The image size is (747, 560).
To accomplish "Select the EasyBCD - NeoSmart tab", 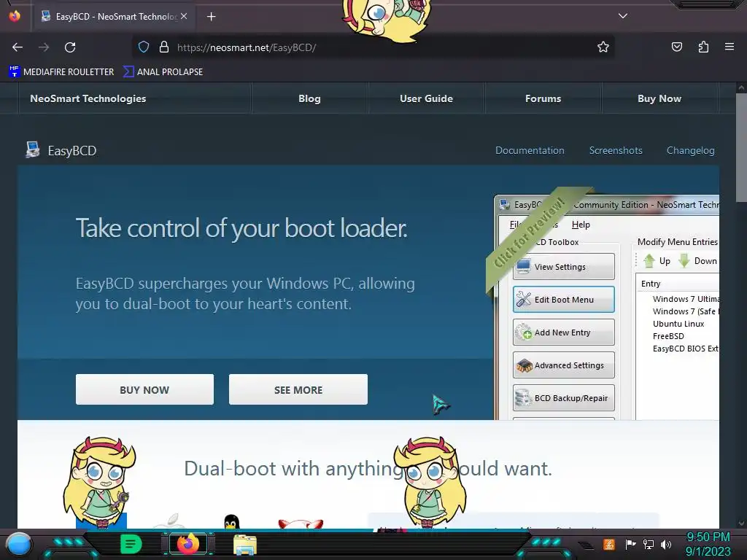I will click(x=115, y=17).
